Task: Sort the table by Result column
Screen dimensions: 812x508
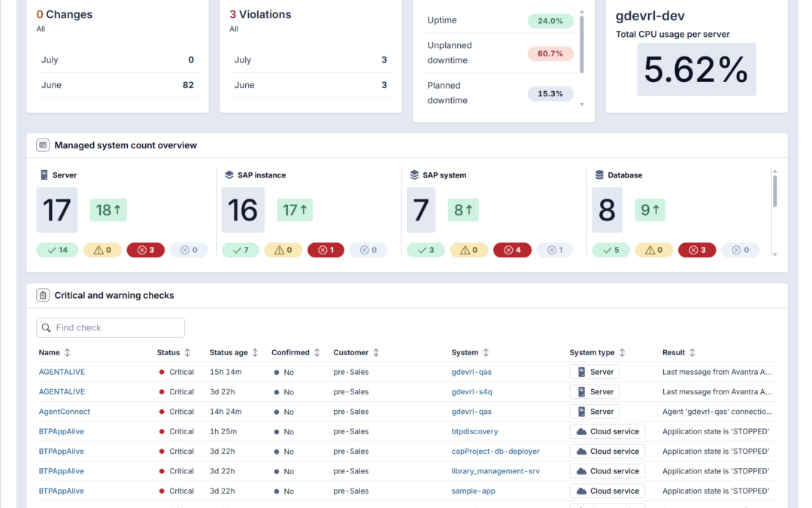Action: coord(692,352)
